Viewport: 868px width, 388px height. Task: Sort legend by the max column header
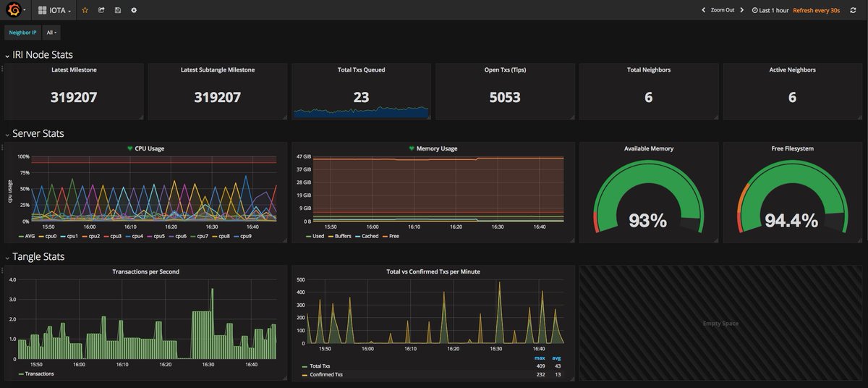tap(539, 358)
